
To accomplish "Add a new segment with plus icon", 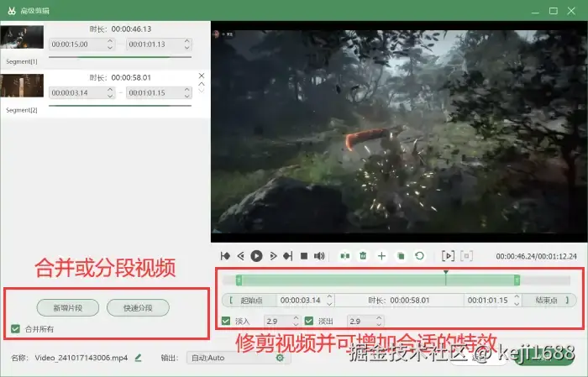I will pos(381,256).
